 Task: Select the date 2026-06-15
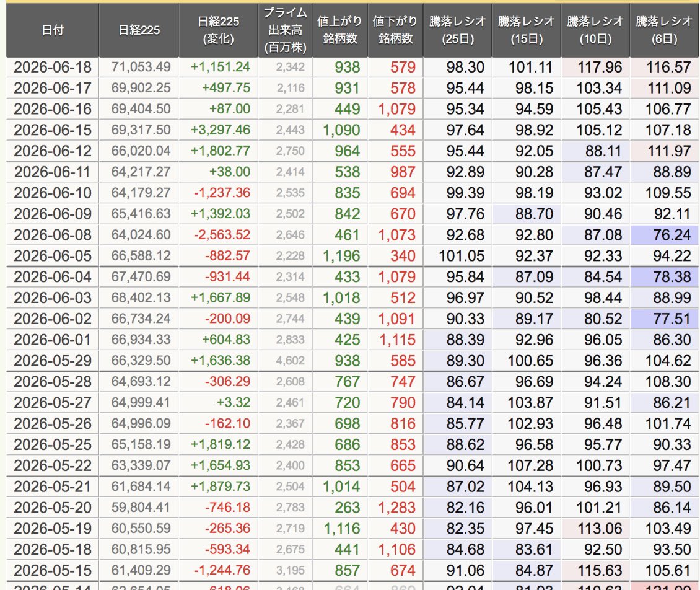(53, 130)
